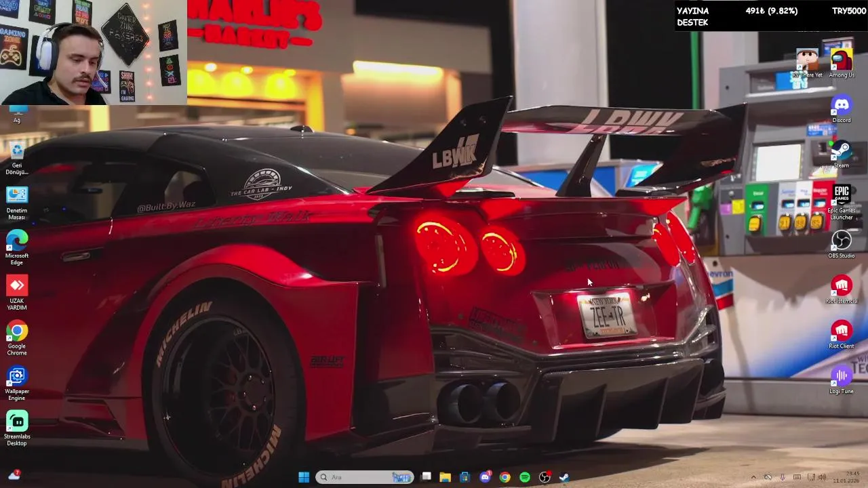Select the Among Us desktop shortcut

point(842,64)
